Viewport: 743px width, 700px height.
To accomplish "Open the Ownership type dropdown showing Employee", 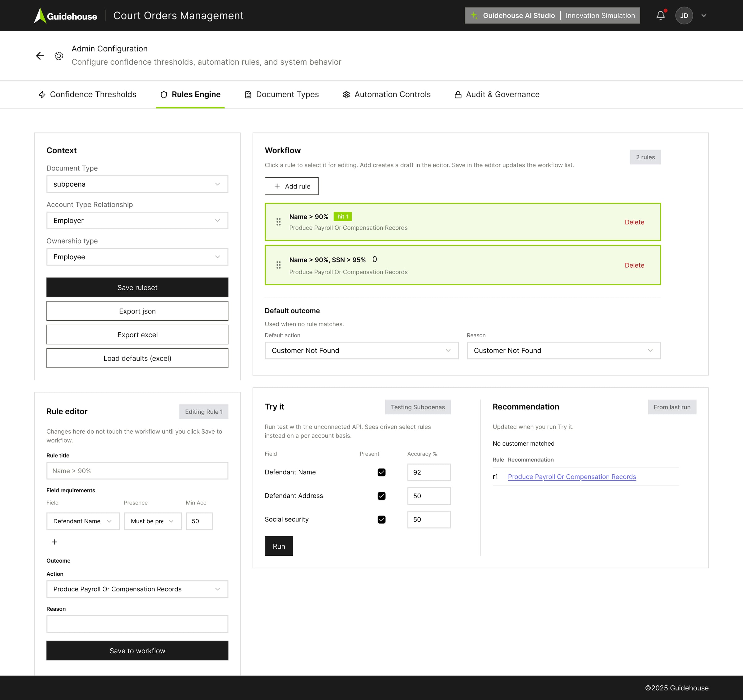I will pos(137,257).
